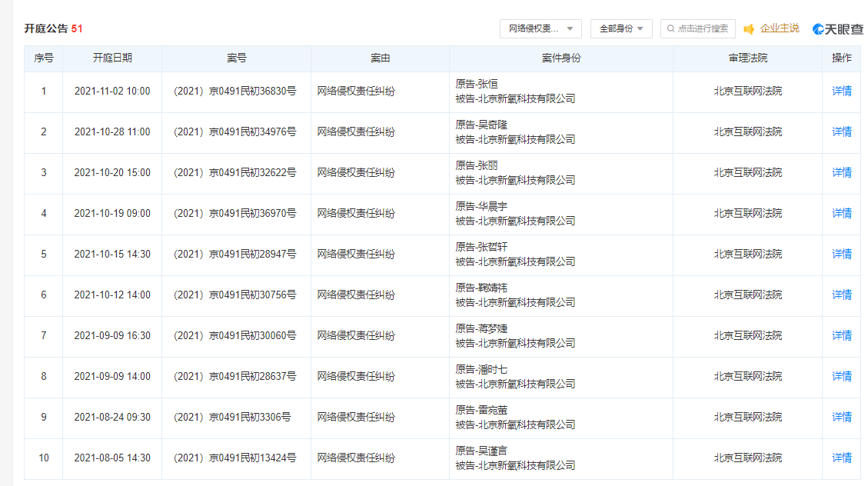Show 详情 for plaintiff 吴谨言 case

[x=842, y=458]
